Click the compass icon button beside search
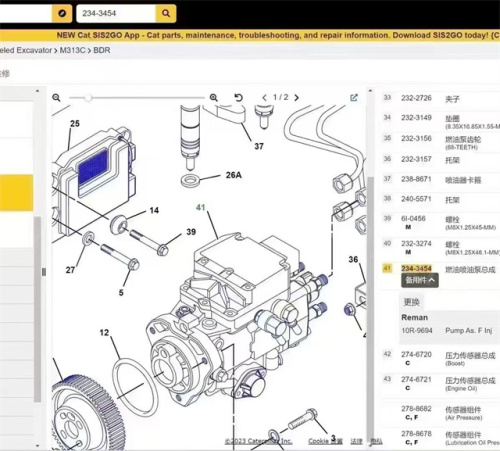Viewport: 500px width, 451px height. [62, 13]
